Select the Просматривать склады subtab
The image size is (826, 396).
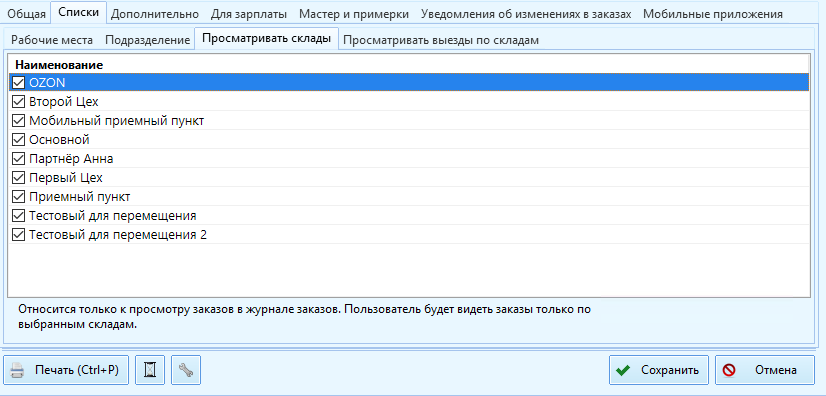(x=267, y=38)
